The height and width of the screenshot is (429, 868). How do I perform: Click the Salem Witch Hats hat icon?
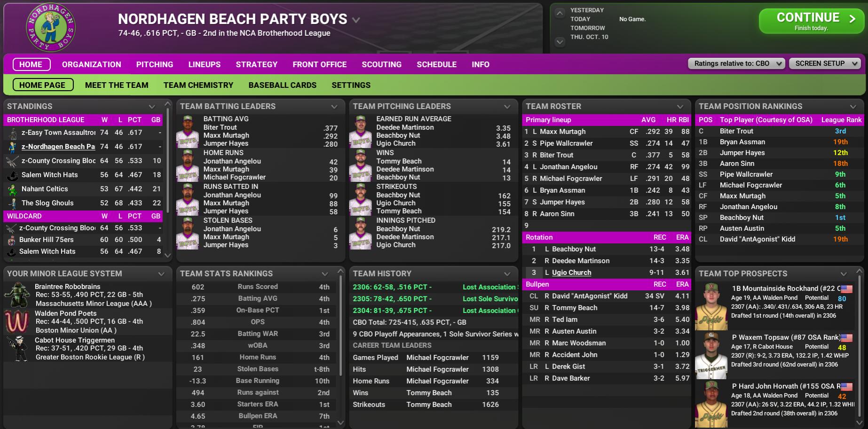click(x=12, y=175)
